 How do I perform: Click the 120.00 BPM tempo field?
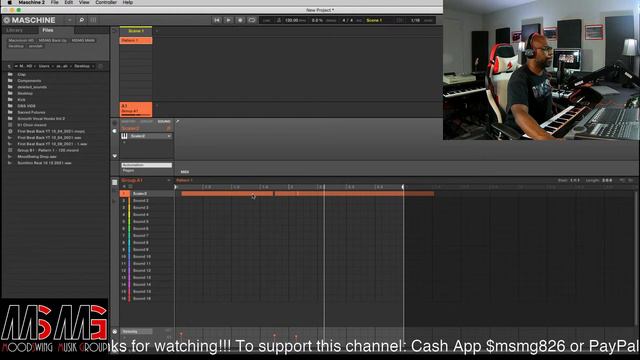(295, 20)
